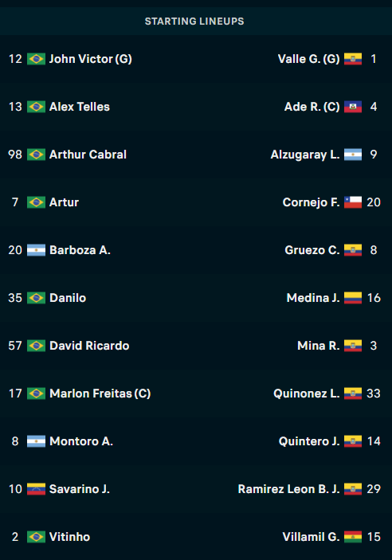This screenshot has width=392, height=560.
Task: Click the Bolivia flag next to Villamil G.
Action: [x=353, y=537]
